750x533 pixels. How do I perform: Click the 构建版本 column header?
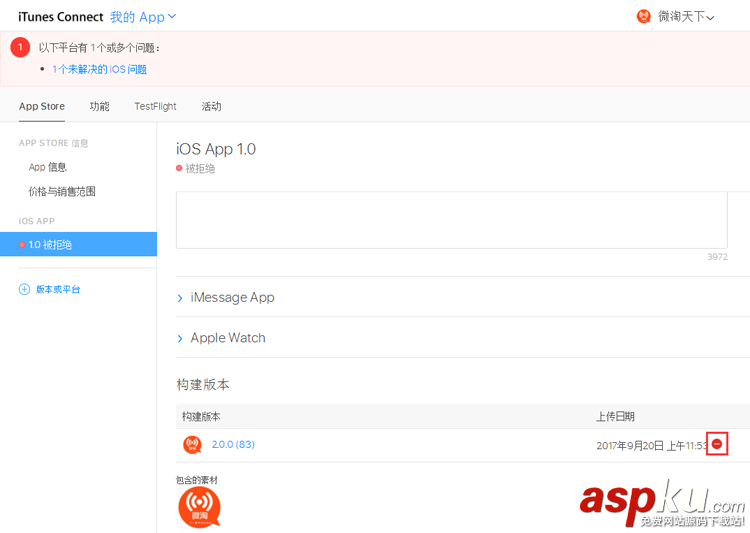(x=201, y=416)
